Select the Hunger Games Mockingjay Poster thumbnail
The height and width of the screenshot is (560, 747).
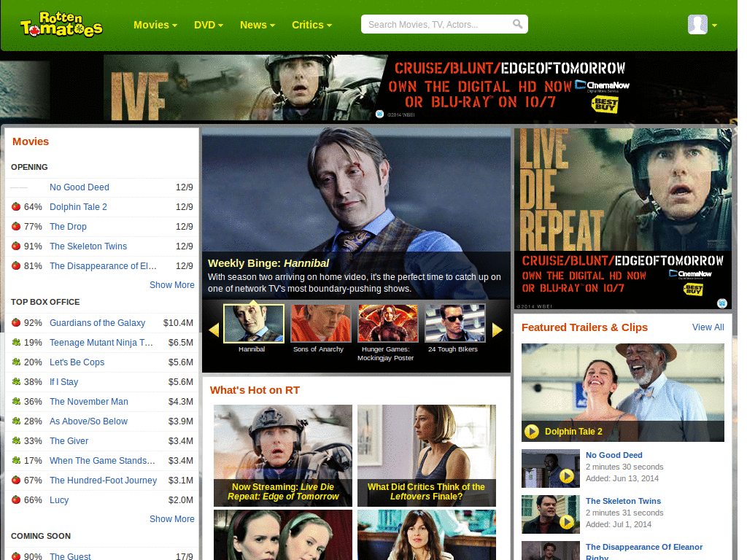388,324
